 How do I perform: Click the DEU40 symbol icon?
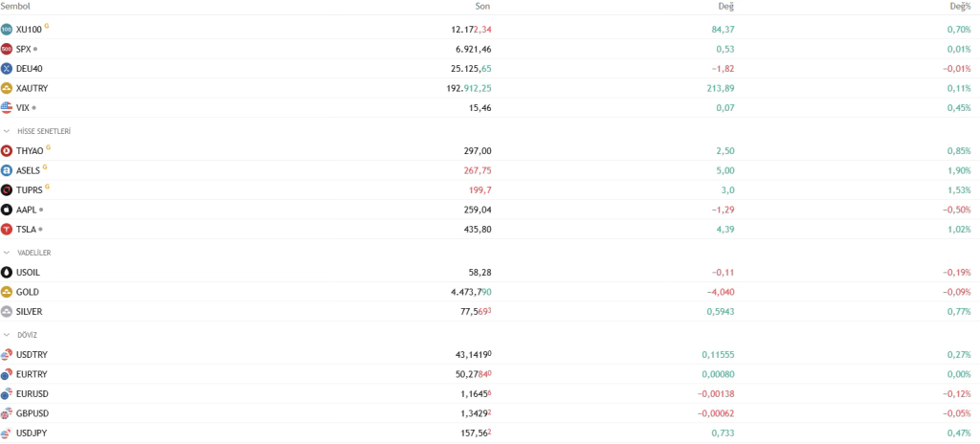[x=7, y=69]
